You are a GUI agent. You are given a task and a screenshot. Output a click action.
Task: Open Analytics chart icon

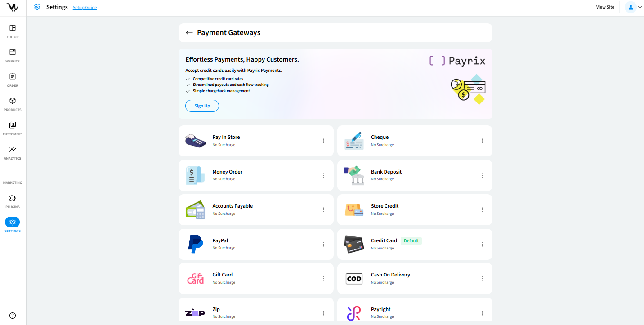point(13,150)
